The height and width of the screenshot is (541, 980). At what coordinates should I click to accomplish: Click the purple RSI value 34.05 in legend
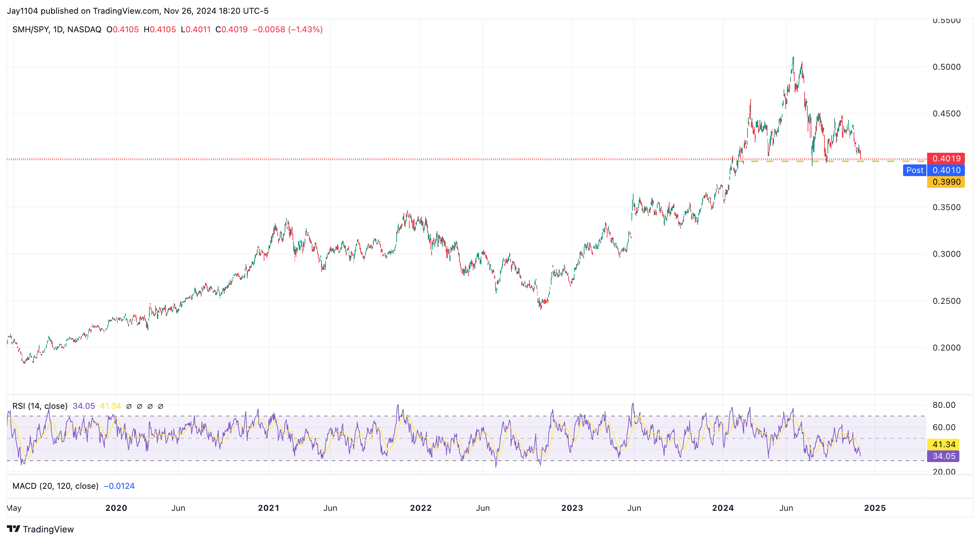(x=84, y=406)
